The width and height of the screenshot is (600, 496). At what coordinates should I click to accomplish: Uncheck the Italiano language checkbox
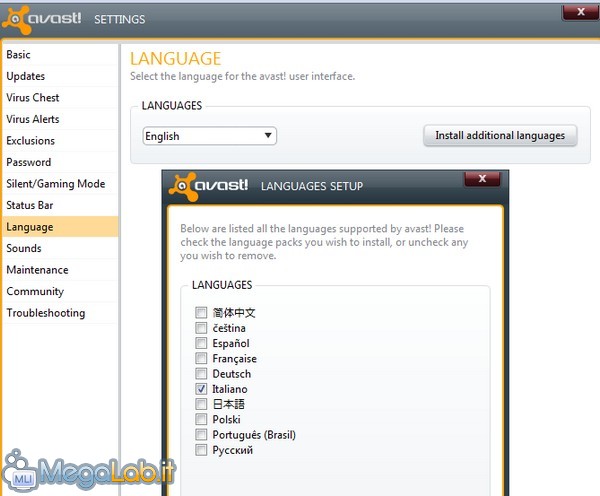[201, 389]
